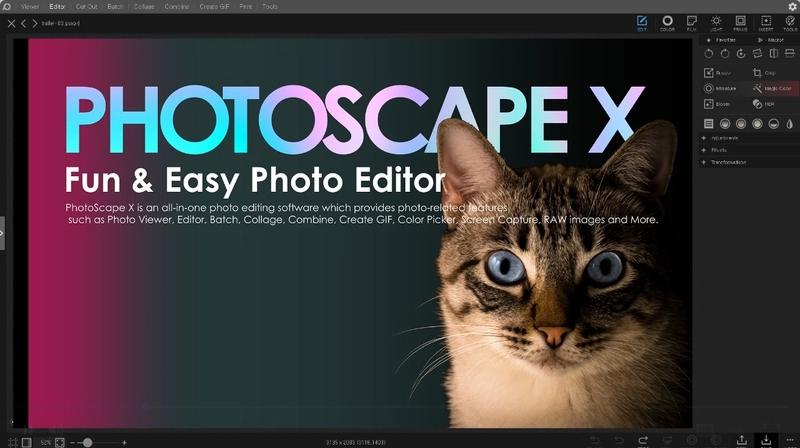
Task: Apply the Bloom effect
Action: click(717, 104)
